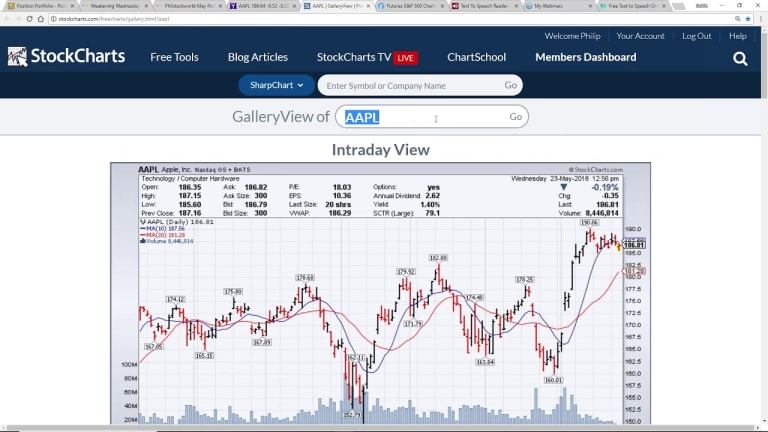
Task: Open Members Dashboard
Action: (x=586, y=57)
